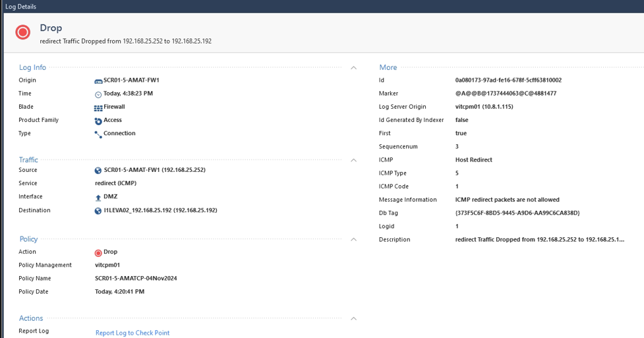Click the clock icon next to Time

(x=98, y=94)
